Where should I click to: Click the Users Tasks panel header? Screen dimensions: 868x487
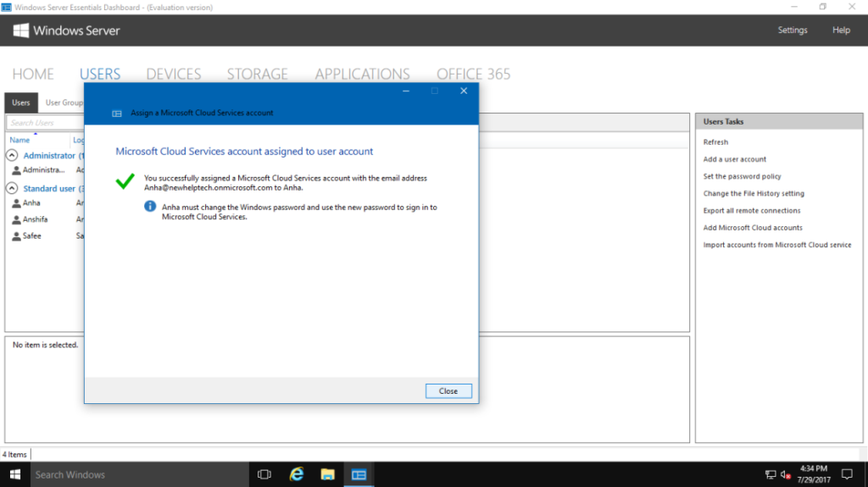pos(779,122)
